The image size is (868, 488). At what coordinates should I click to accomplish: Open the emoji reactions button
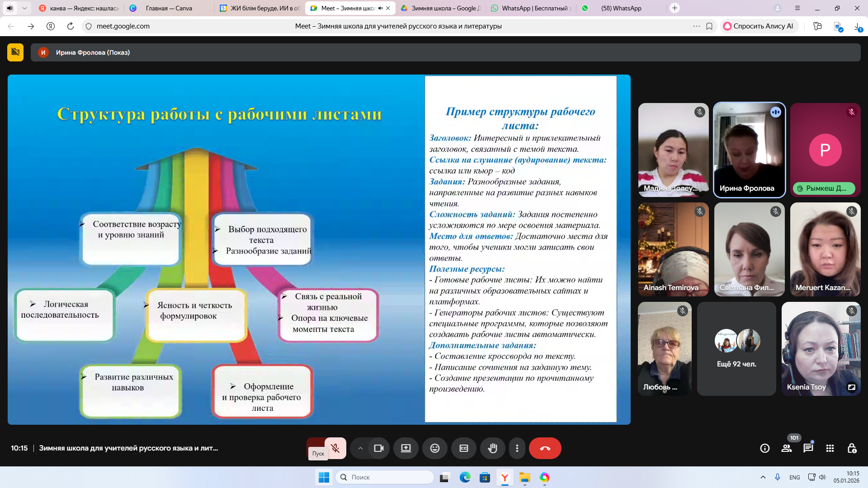click(434, 448)
